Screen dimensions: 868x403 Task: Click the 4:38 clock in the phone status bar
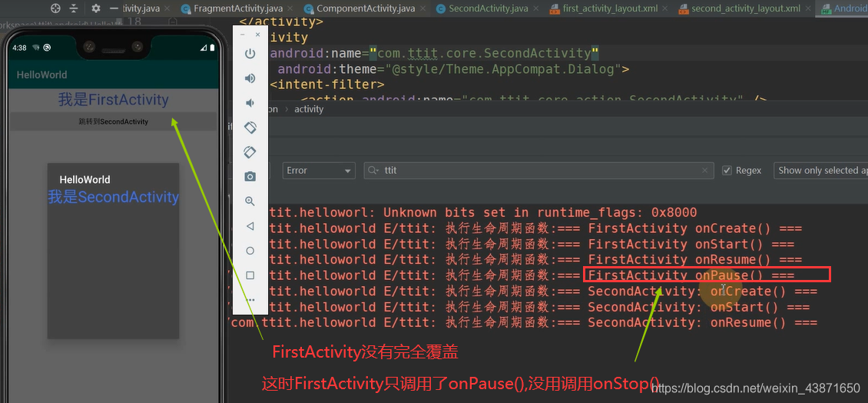pyautogui.click(x=19, y=48)
